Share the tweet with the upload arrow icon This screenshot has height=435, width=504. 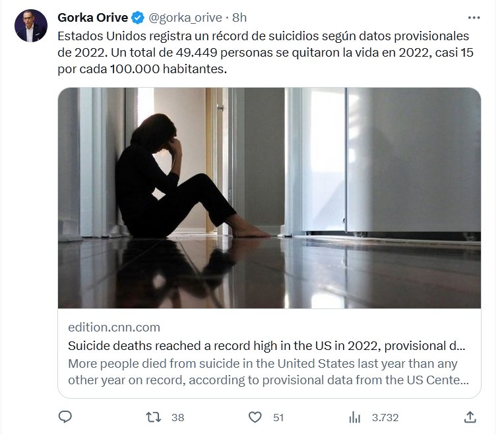click(x=470, y=417)
